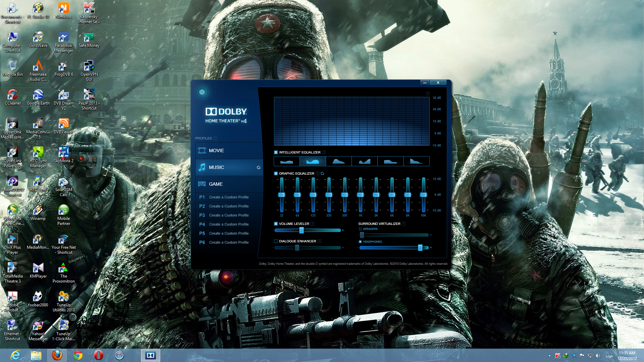Choose the first Intelligent Equalizer preset curve
Viewport: 644px width, 362px height.
coord(287,161)
